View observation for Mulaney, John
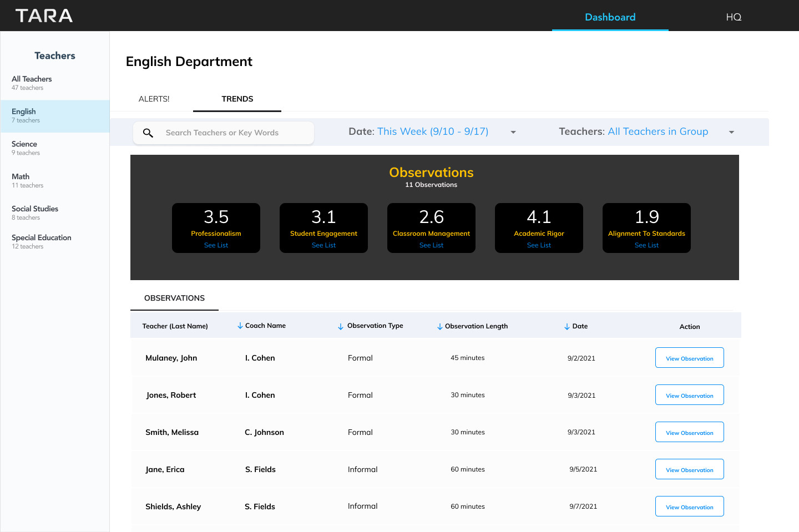Screen dimensions: 799x532 pos(689,358)
